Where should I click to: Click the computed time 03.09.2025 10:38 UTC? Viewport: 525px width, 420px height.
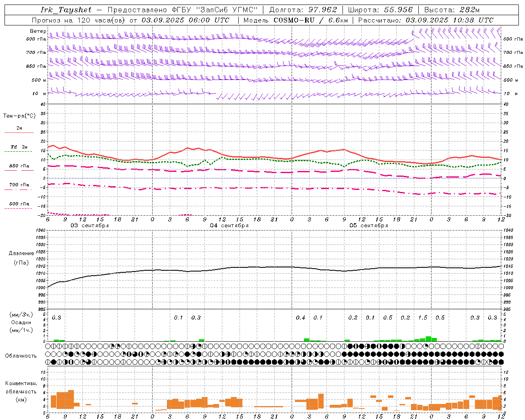click(x=450, y=20)
